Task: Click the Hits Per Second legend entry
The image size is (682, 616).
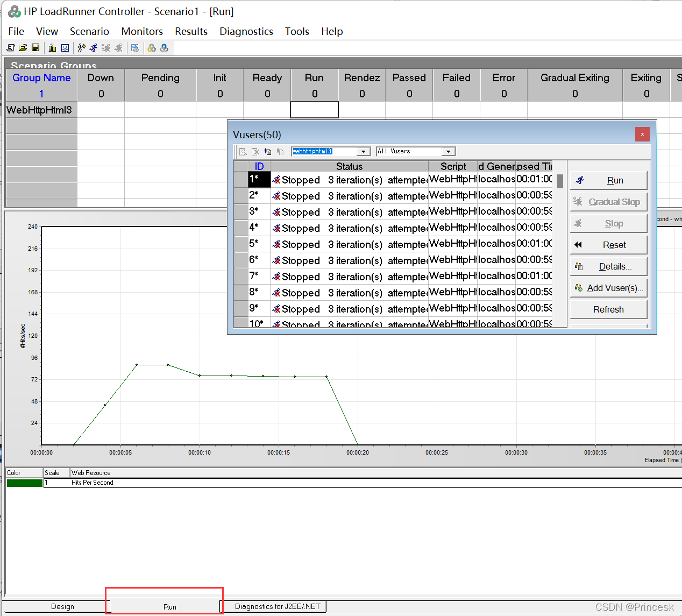Action: (92, 483)
